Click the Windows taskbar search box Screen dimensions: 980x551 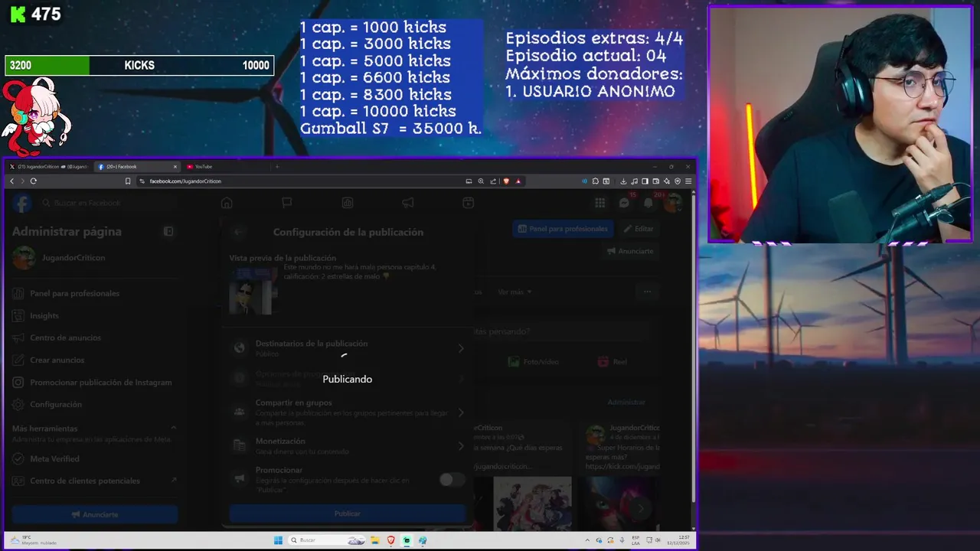click(328, 540)
